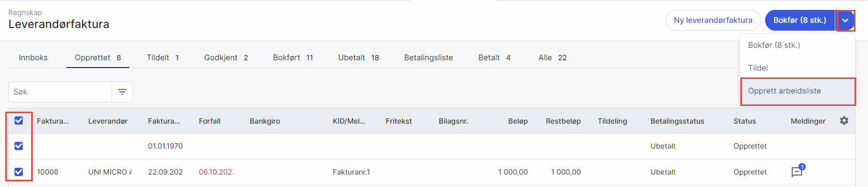Image resolution: width=868 pixels, height=187 pixels.
Task: Switch to the Innboks tab
Action: [33, 58]
